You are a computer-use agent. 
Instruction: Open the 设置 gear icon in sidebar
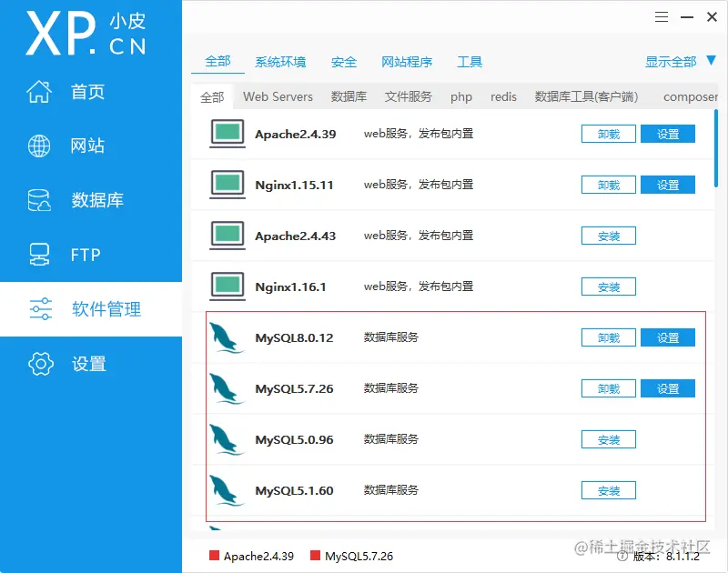pos(41,363)
